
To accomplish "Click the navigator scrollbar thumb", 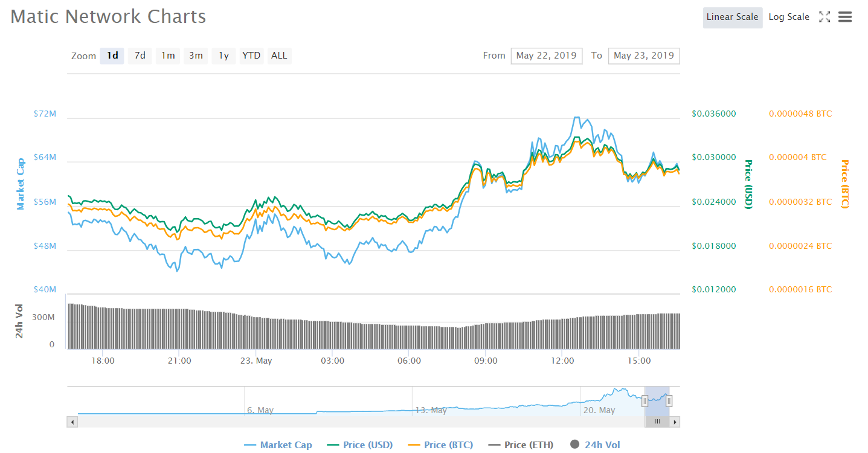I will [x=657, y=422].
